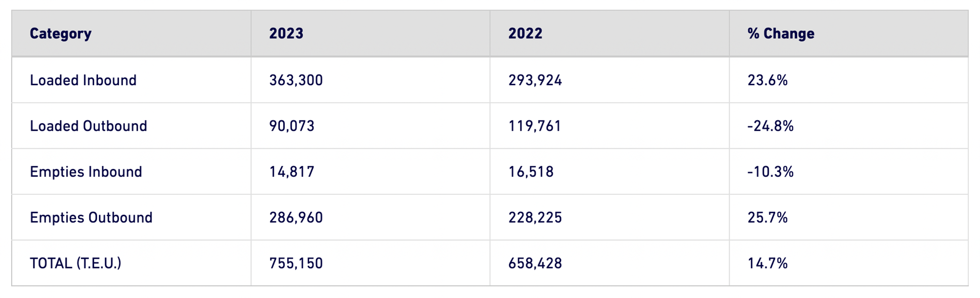Click the Category column header
The width and height of the screenshot is (980, 298).
(x=60, y=34)
